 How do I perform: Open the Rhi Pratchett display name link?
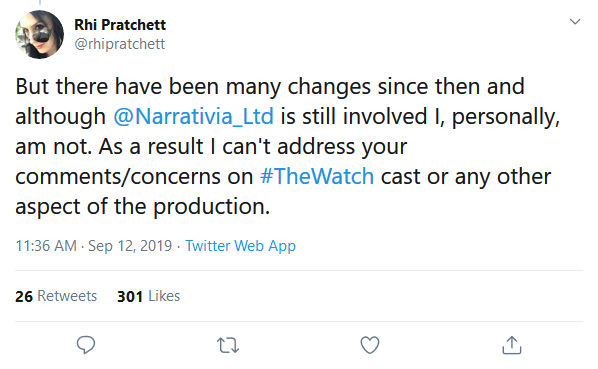click(120, 25)
